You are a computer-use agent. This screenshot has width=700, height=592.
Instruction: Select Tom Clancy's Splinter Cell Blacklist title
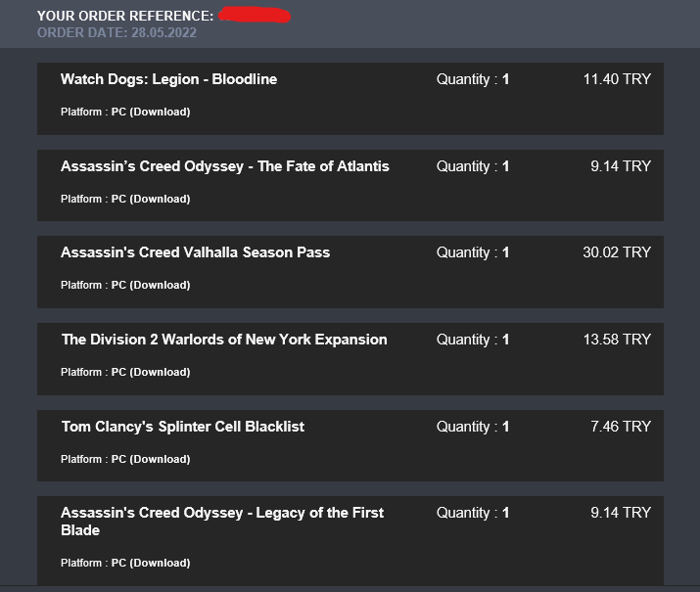pos(183,427)
